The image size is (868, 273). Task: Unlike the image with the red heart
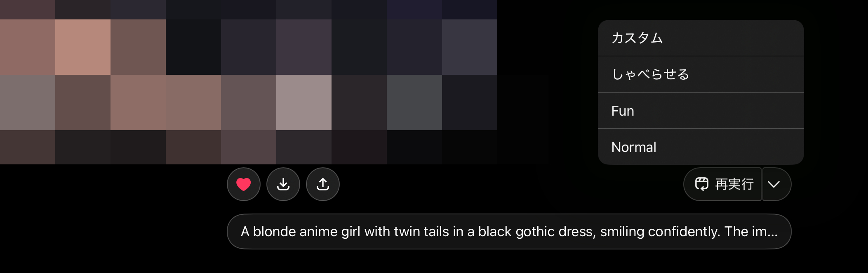click(x=243, y=184)
